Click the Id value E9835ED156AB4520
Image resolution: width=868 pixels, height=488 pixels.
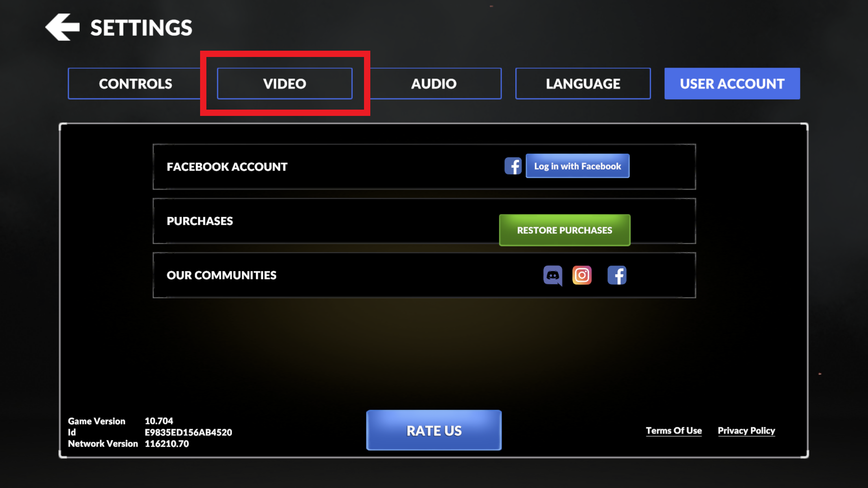click(188, 432)
